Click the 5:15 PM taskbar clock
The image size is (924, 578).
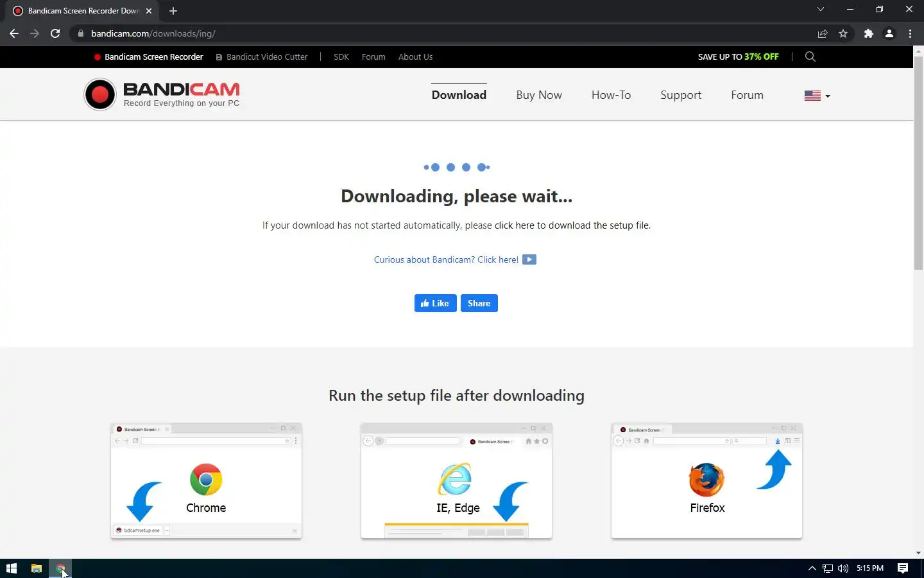tap(870, 568)
